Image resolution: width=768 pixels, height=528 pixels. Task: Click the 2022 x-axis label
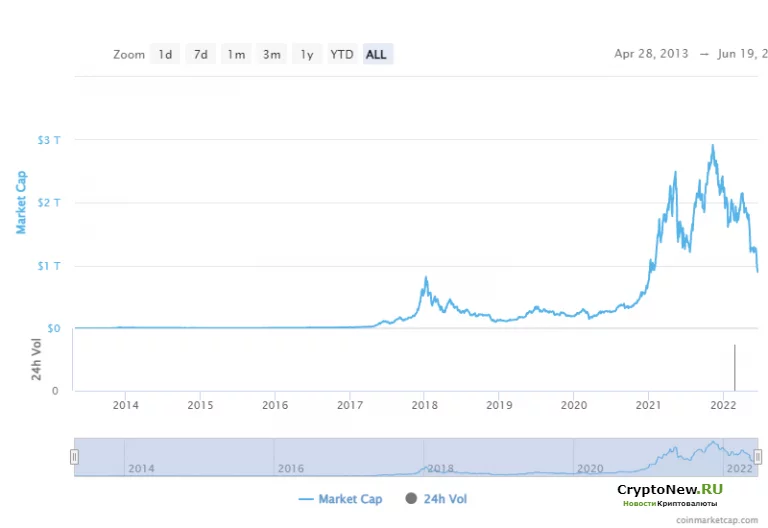click(x=723, y=405)
